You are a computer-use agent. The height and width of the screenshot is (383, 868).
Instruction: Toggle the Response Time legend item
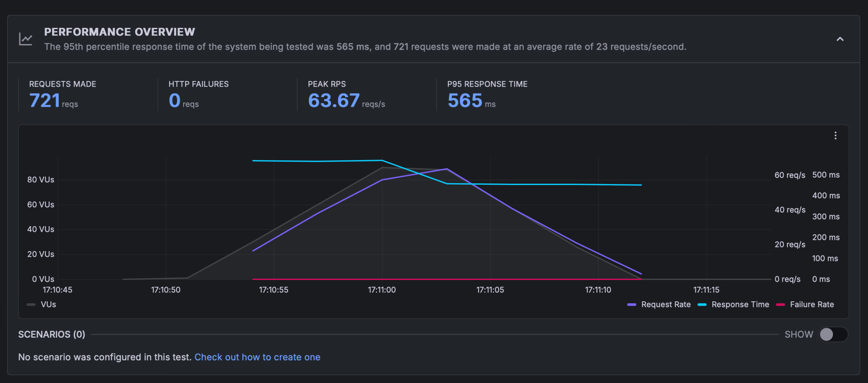coord(732,304)
